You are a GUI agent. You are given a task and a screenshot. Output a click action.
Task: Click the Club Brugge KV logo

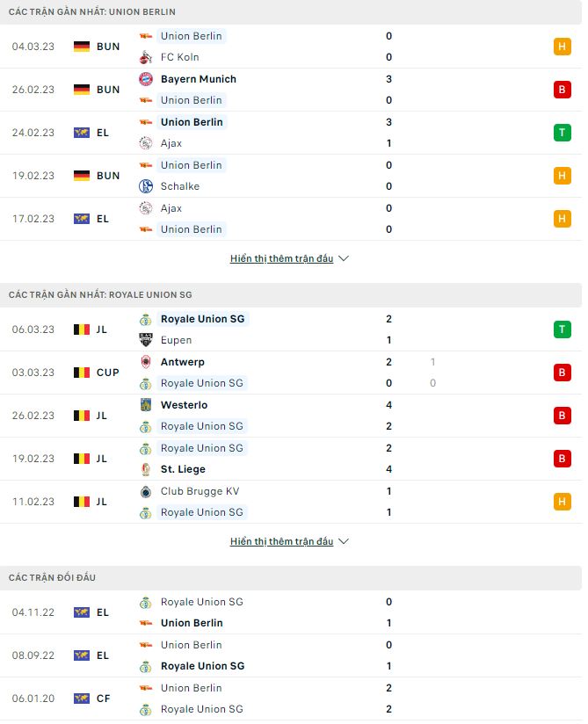[x=146, y=491]
